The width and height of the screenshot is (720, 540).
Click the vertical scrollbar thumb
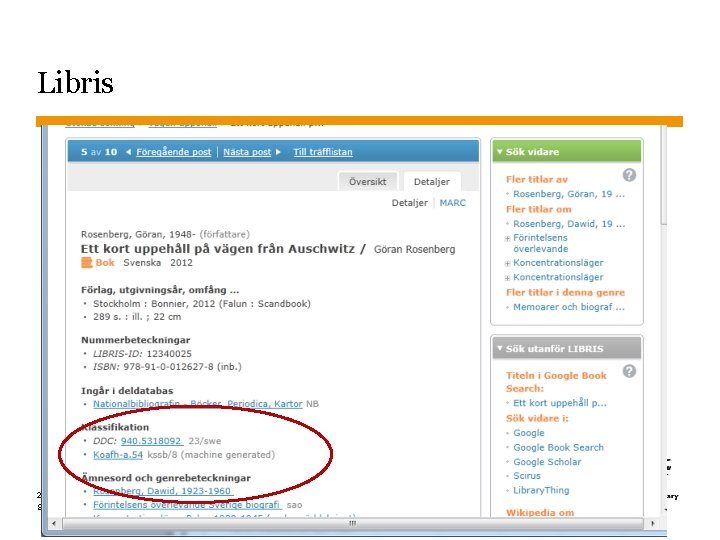pos(664,174)
